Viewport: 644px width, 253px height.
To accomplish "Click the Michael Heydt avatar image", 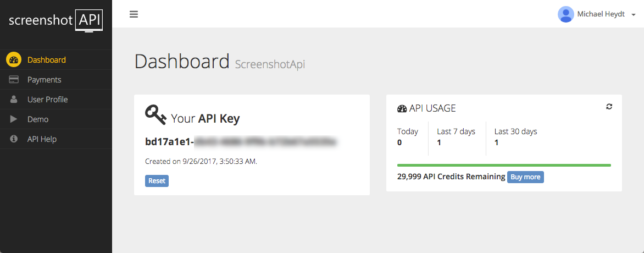I will [x=565, y=14].
